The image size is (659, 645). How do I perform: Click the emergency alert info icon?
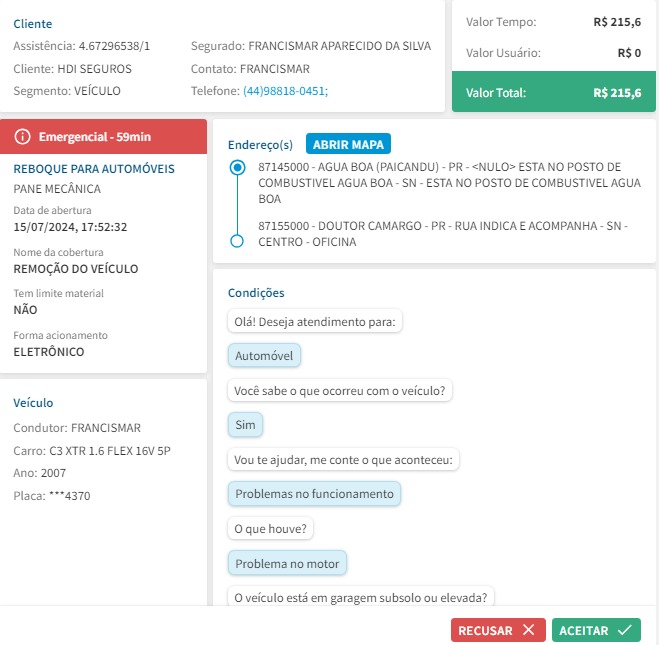(x=23, y=136)
